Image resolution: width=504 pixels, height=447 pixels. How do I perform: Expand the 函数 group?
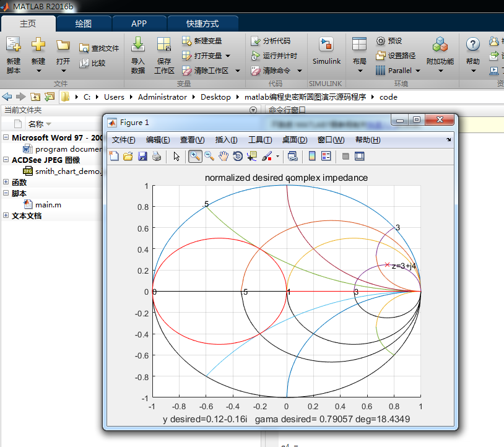6,182
